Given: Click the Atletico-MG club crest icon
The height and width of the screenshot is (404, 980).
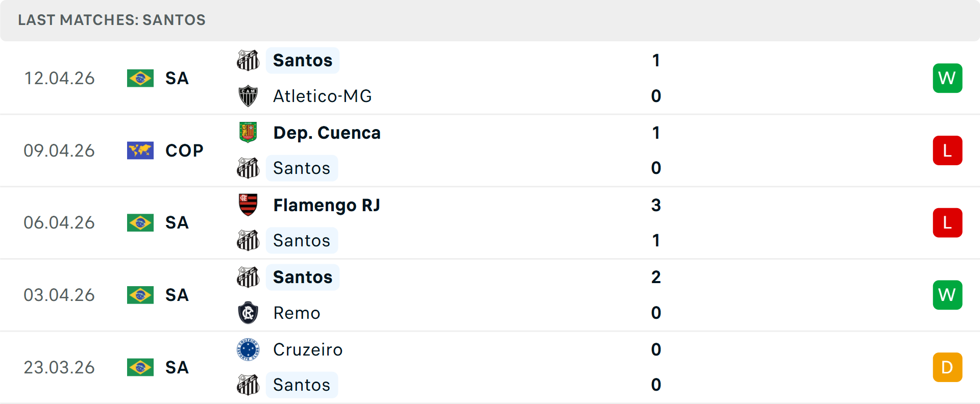Looking at the screenshot, I should [x=248, y=96].
